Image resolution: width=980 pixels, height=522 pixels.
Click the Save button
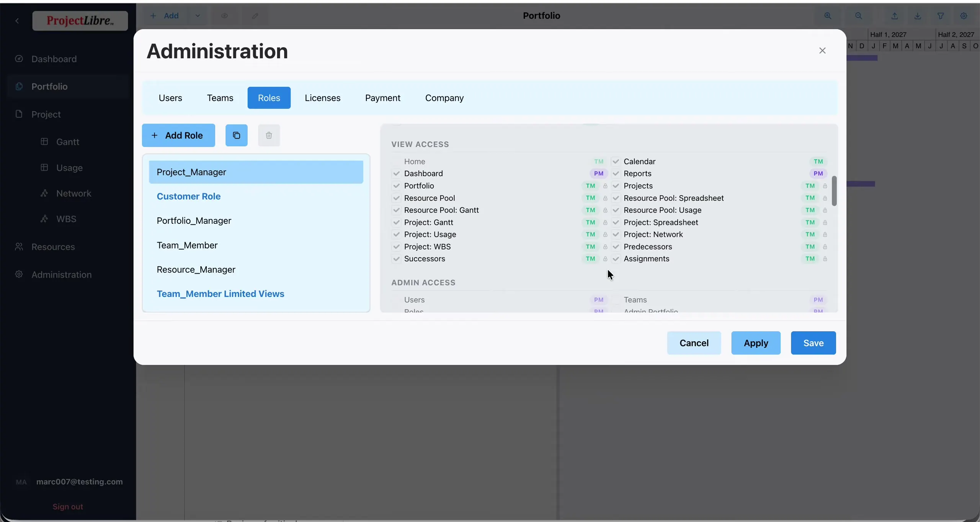click(x=813, y=343)
